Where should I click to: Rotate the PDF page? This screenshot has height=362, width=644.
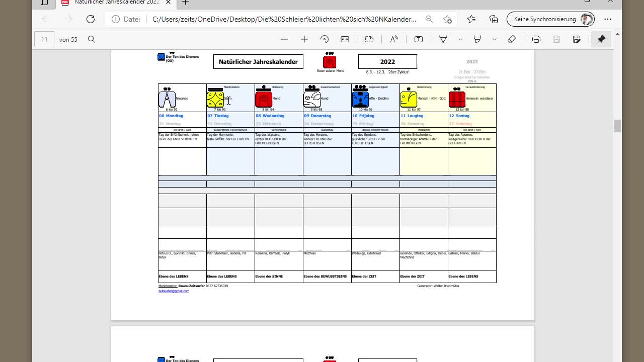coord(325,39)
